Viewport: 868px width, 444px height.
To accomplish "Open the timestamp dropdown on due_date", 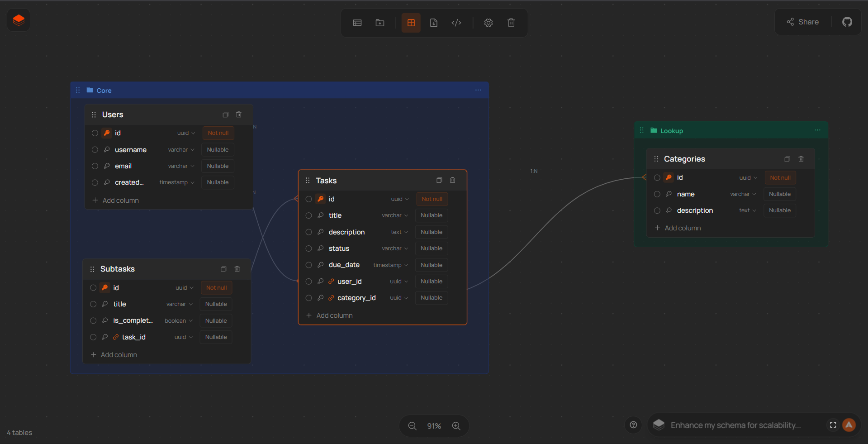I will [x=390, y=265].
